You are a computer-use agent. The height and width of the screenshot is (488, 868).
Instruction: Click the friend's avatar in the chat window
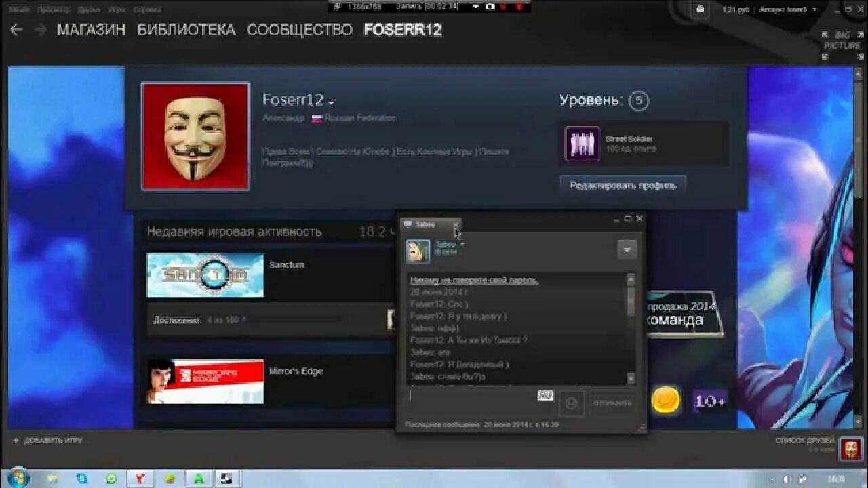click(418, 251)
